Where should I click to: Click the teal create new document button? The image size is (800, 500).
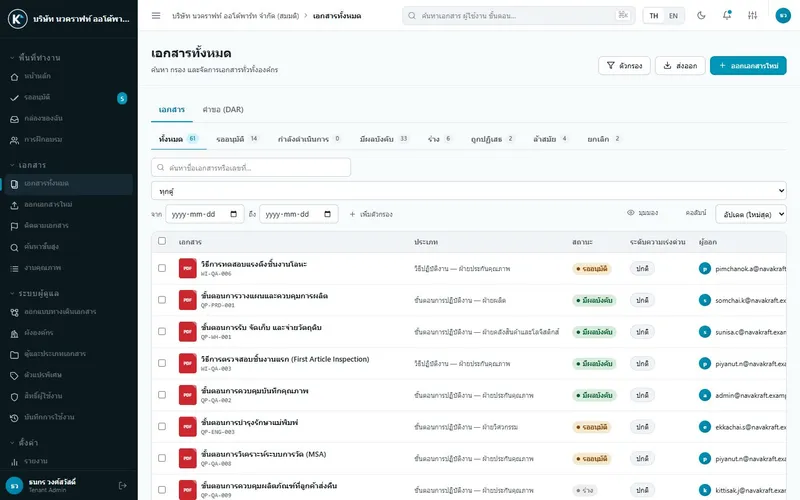coord(748,66)
